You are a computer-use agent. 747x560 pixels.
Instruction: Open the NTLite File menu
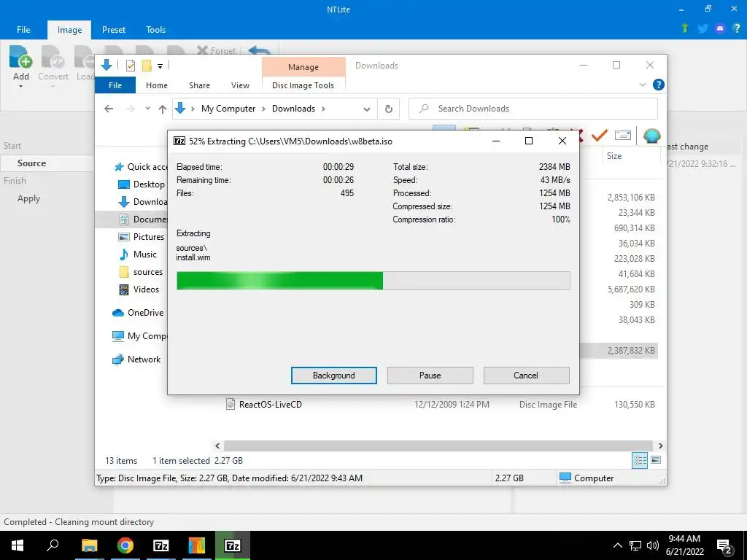[23, 29]
